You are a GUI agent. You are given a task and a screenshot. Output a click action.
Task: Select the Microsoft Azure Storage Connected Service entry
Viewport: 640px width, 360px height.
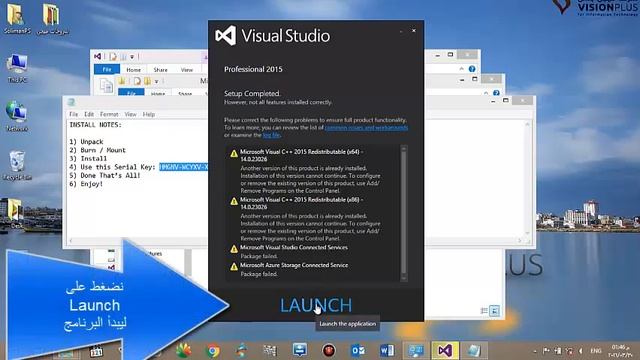click(294, 265)
